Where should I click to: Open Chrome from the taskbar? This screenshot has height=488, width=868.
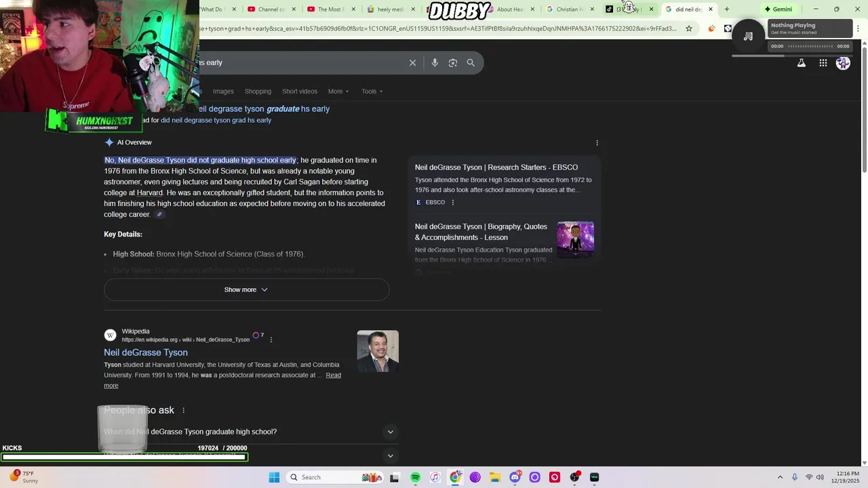pos(455,477)
